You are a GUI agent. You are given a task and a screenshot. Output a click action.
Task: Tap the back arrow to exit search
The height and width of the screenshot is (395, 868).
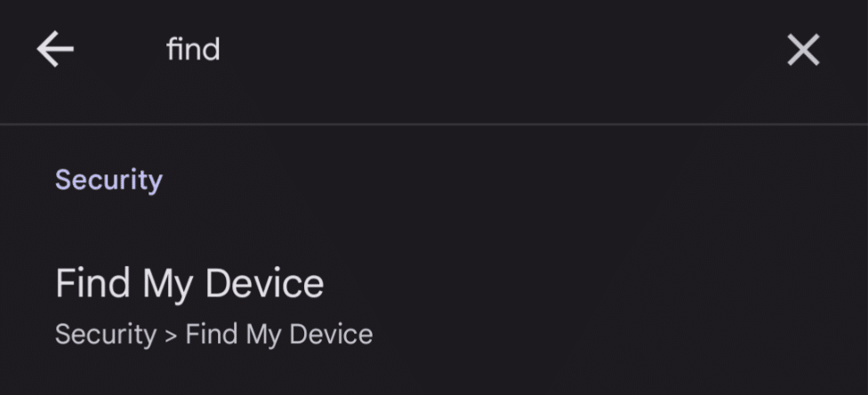pyautogui.click(x=55, y=49)
